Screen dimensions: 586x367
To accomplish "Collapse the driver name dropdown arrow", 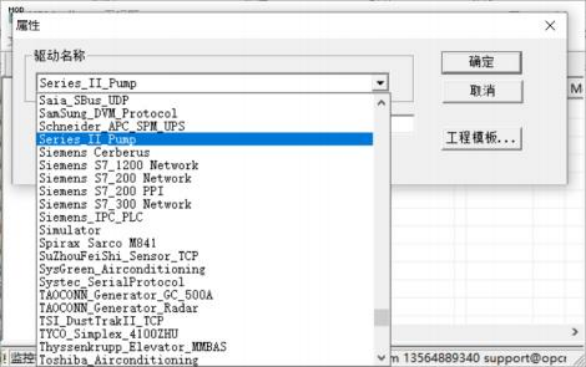I will [x=380, y=83].
